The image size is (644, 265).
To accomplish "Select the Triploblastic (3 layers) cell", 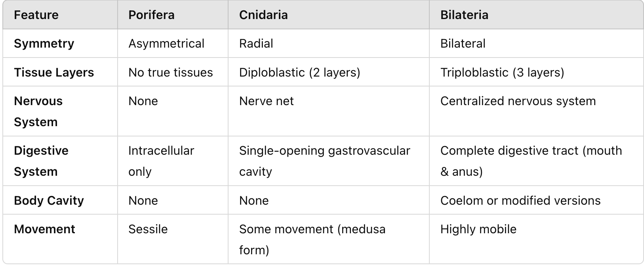I will (502, 73).
